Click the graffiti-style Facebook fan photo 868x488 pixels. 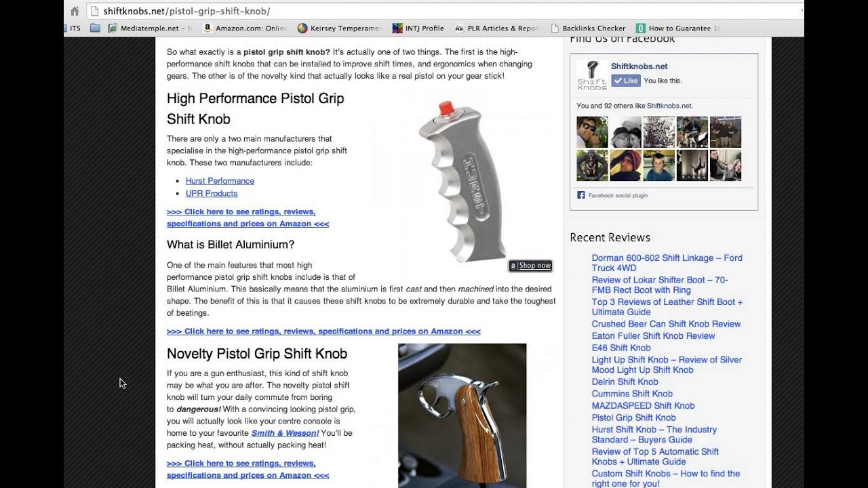(658, 132)
